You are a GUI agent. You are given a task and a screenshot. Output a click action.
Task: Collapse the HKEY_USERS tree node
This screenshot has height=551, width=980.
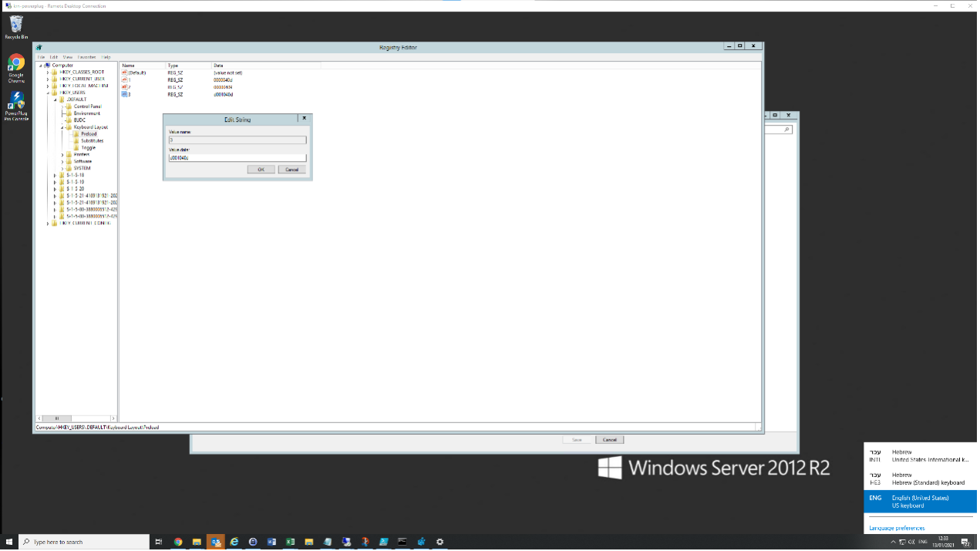(47, 93)
